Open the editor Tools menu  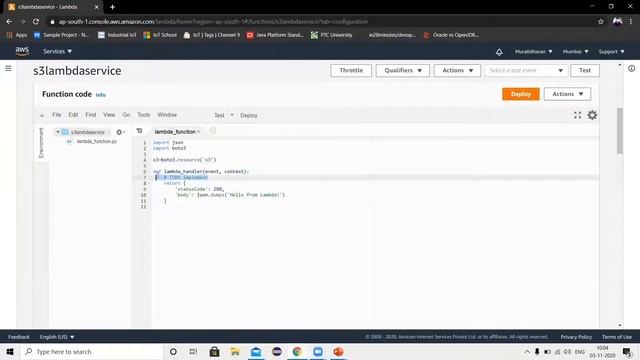[x=144, y=115]
